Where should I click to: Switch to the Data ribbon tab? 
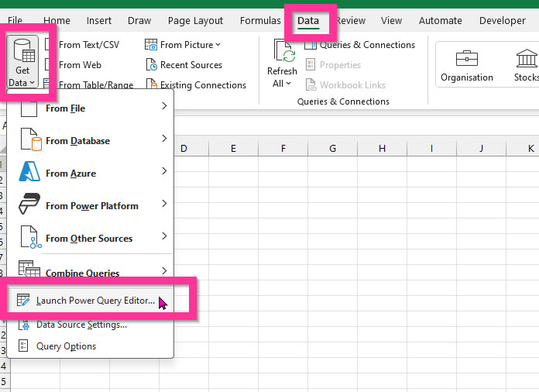(x=308, y=21)
